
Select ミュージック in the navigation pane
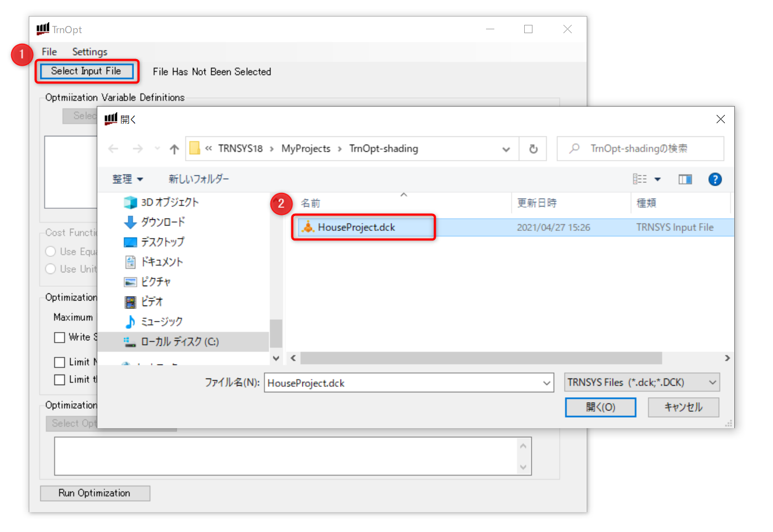(161, 322)
